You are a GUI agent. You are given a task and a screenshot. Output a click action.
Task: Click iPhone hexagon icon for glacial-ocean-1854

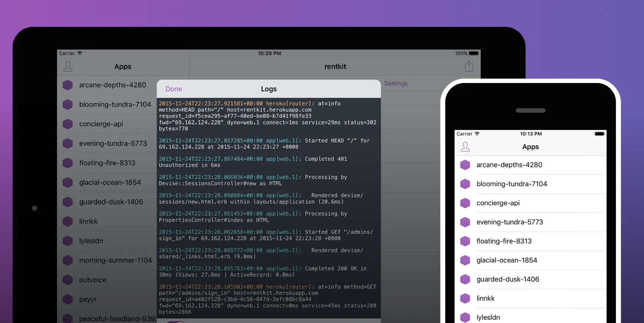[x=465, y=260]
